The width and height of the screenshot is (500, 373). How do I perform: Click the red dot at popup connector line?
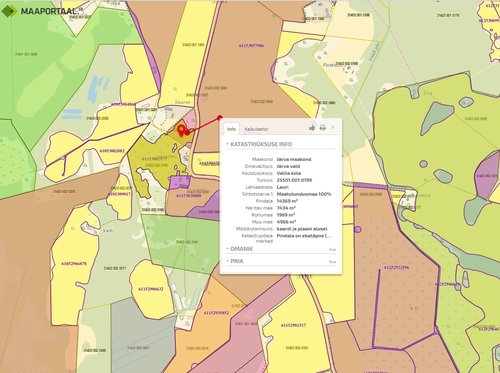tap(220, 118)
